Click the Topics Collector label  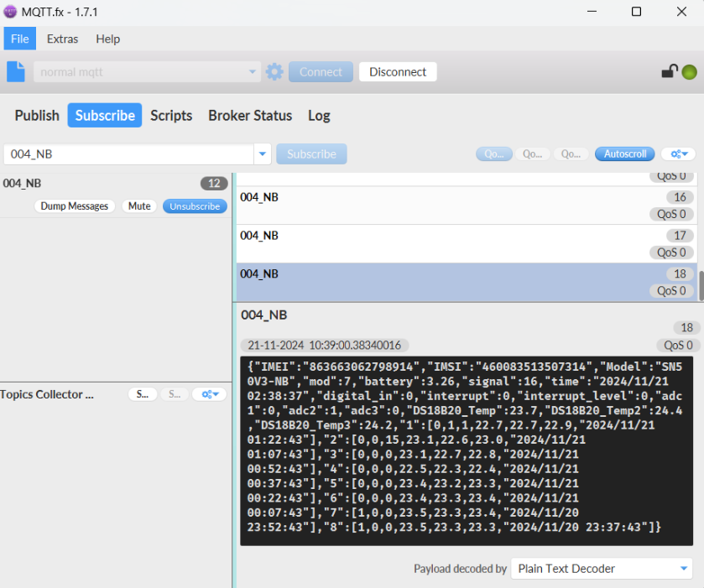(x=47, y=394)
